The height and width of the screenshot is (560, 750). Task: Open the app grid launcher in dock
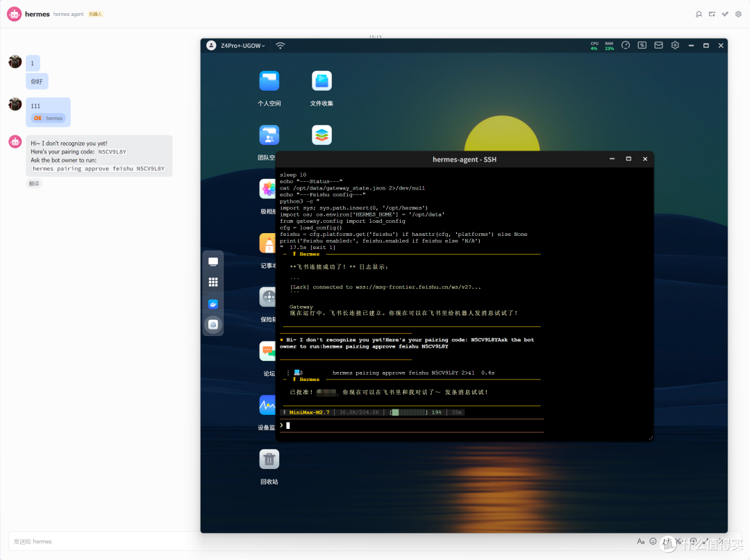click(213, 282)
